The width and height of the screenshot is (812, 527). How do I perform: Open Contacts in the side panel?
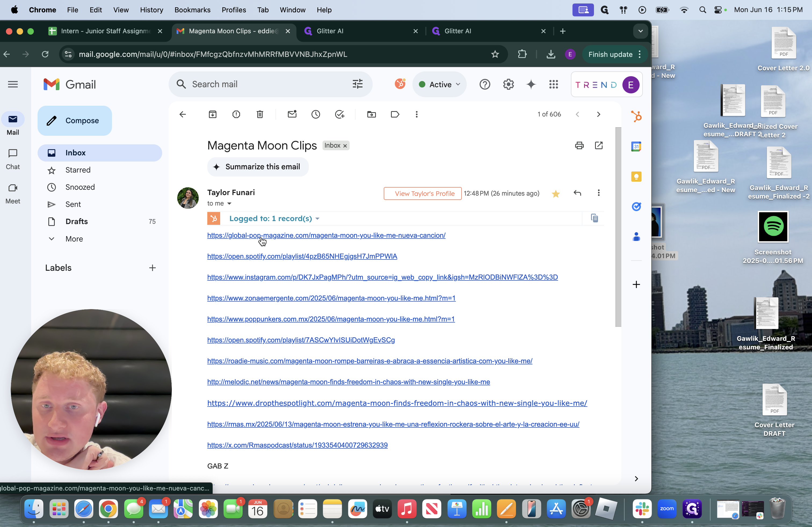(636, 237)
